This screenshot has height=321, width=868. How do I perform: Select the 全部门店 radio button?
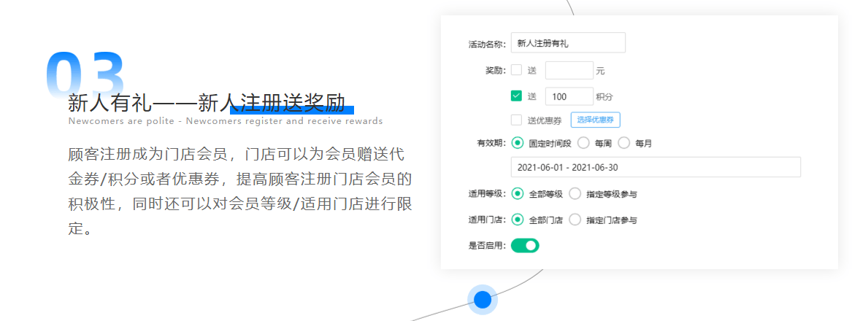518,220
